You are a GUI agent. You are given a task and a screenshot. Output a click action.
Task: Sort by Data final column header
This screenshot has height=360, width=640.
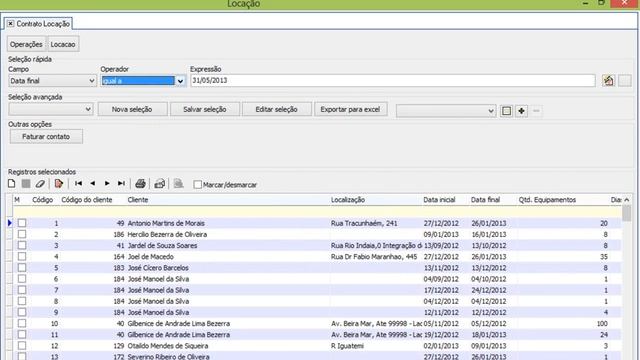pos(485,200)
